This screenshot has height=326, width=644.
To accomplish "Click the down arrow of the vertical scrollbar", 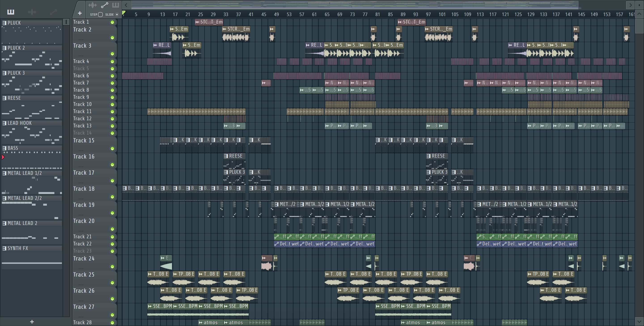I will pyautogui.click(x=639, y=321).
